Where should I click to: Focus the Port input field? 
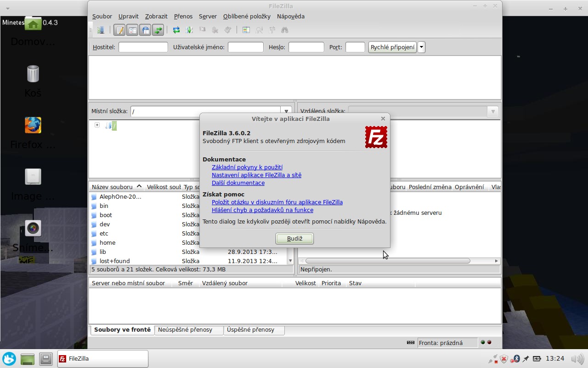click(x=355, y=47)
